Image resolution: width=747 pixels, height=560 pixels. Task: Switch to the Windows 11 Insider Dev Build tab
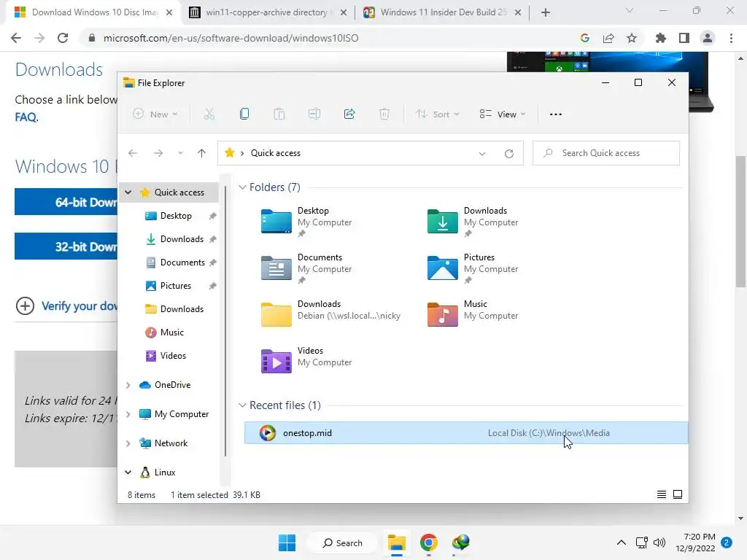click(x=442, y=12)
